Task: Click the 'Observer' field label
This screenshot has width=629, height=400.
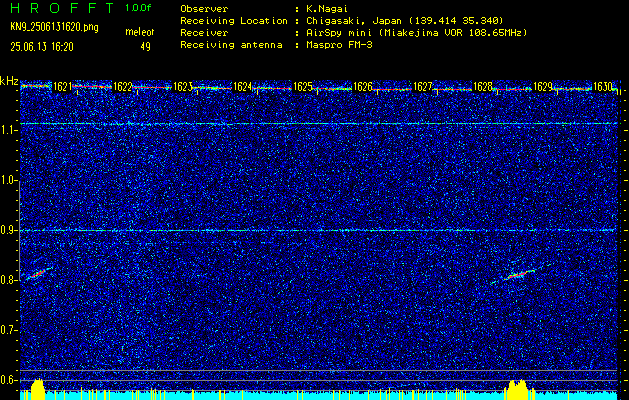Action: pos(204,8)
